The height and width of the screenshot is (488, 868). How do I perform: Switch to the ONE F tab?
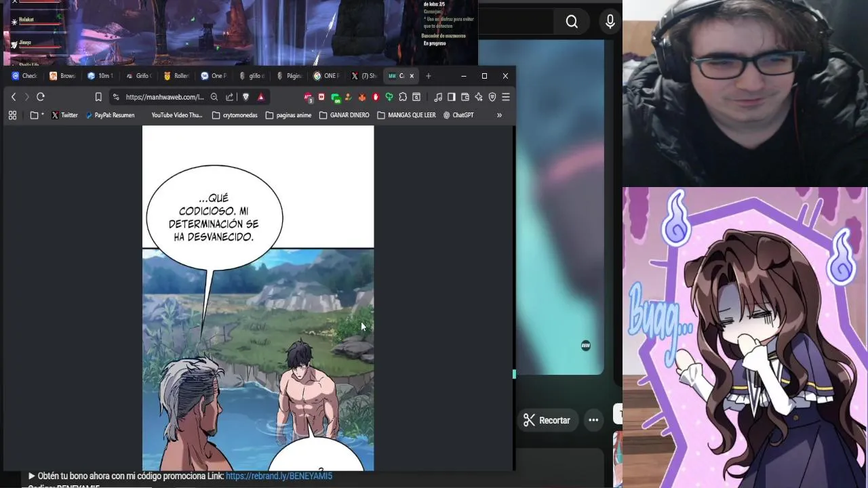(326, 76)
